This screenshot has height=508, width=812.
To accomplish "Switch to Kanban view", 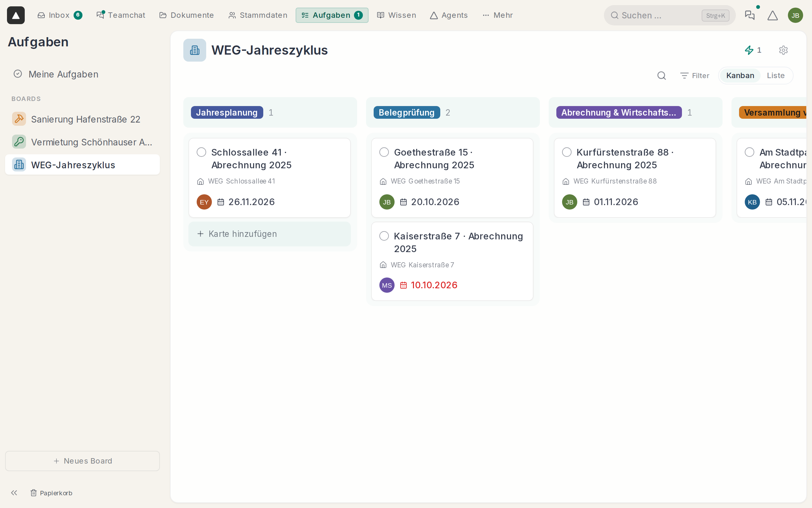I will click(x=740, y=76).
